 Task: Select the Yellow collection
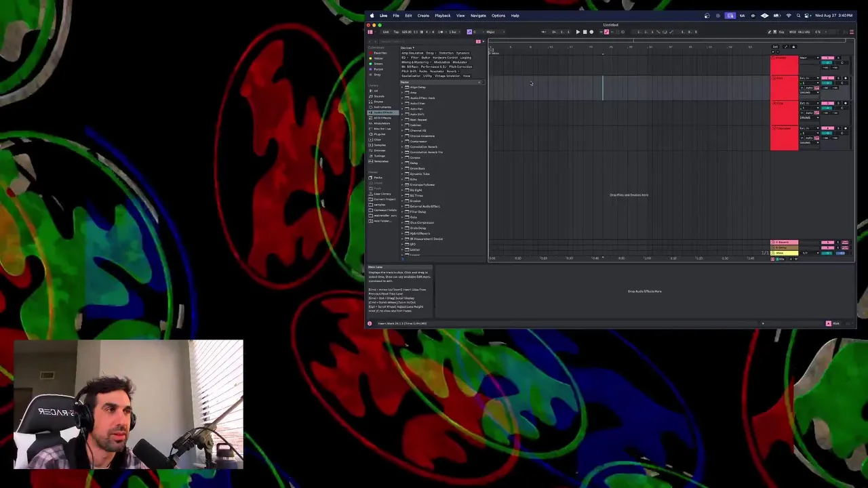pos(377,58)
